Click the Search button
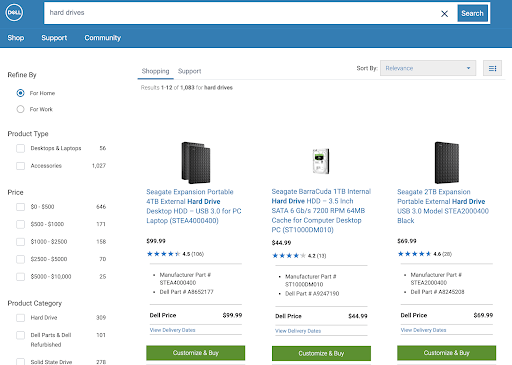512x365 pixels. click(472, 13)
